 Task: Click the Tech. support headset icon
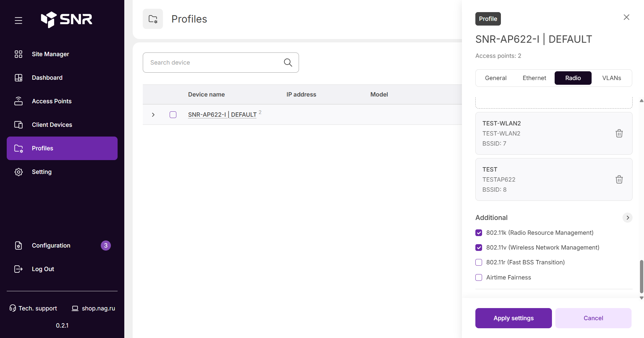point(13,308)
